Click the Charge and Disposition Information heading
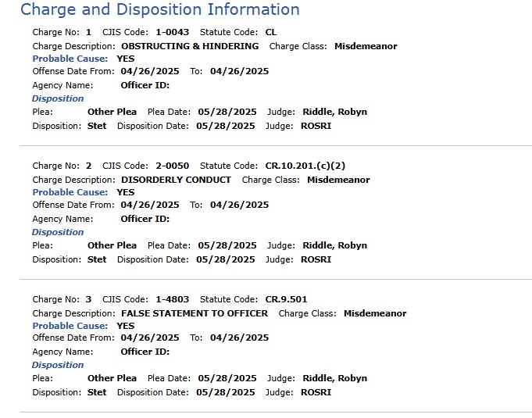This screenshot has height=418, width=532. pos(160,9)
